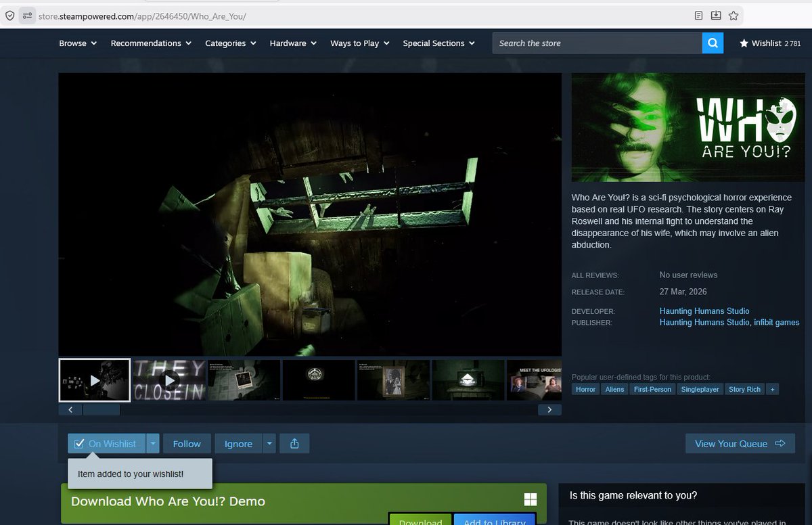Screen dimensions: 812x525
Task: Click 'Is this game relevant to you?' heading
Action: point(633,495)
